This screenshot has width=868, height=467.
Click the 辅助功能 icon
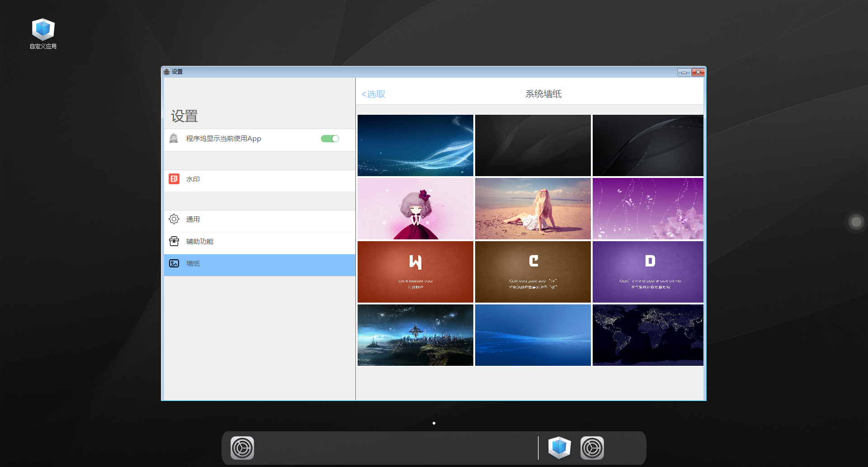pos(174,241)
